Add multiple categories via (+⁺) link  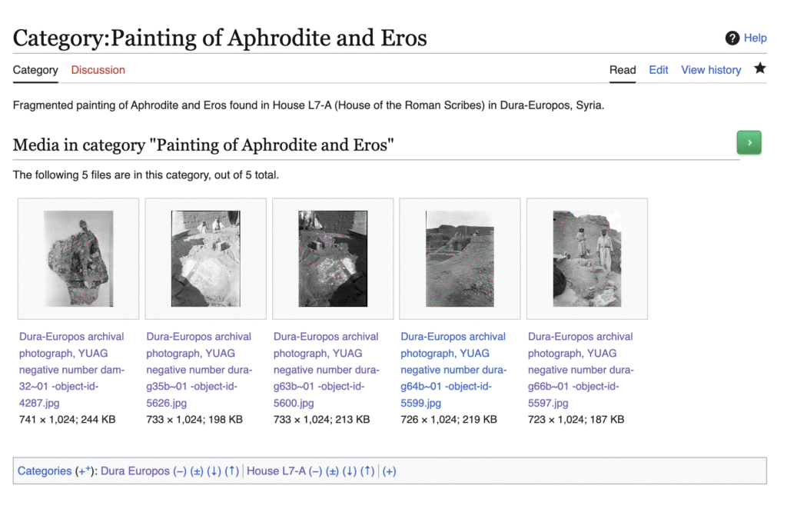pyautogui.click(x=83, y=471)
